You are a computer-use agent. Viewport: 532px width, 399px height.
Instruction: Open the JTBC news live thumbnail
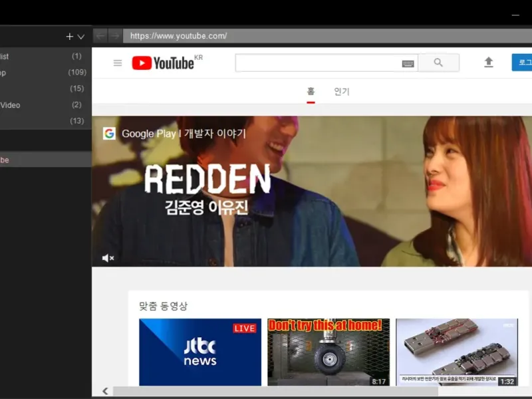pos(200,352)
